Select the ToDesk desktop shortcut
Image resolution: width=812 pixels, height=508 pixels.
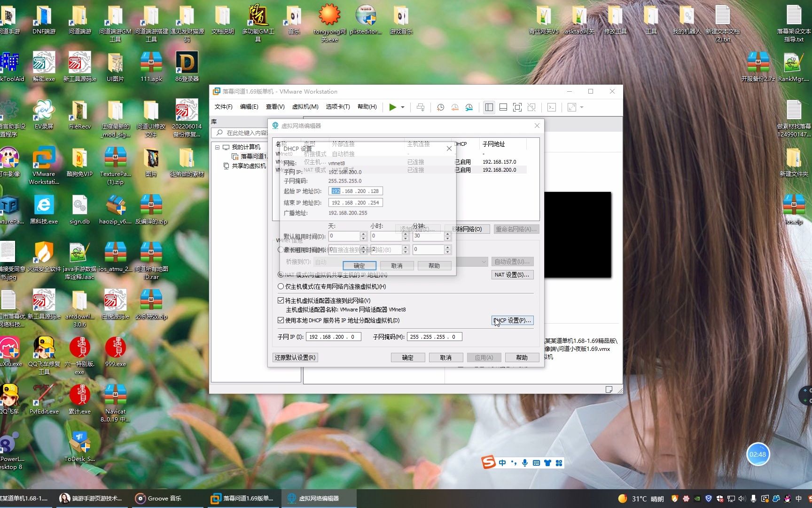coord(79,447)
